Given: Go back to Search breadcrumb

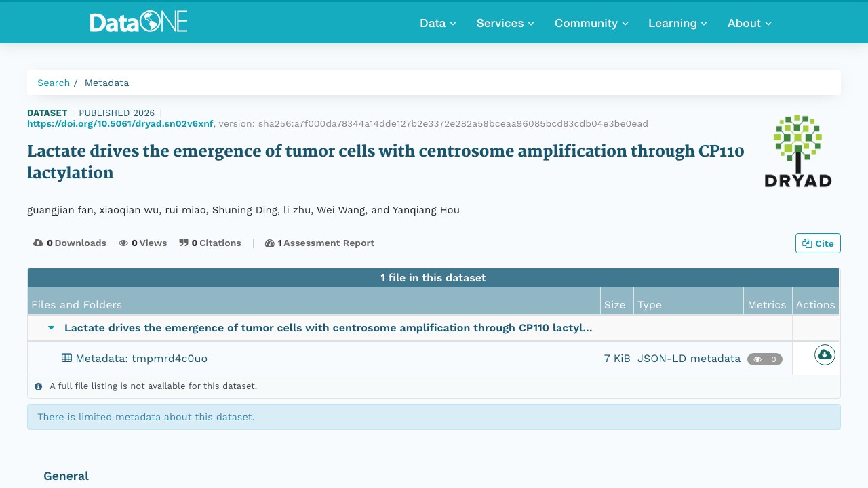Looking at the screenshot, I should pyautogui.click(x=54, y=83).
